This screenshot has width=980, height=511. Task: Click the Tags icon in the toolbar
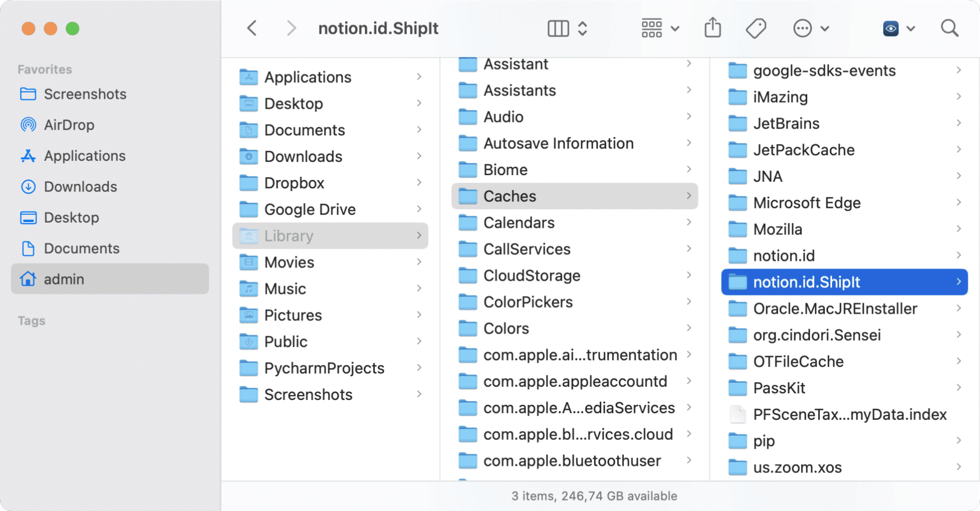tap(756, 28)
